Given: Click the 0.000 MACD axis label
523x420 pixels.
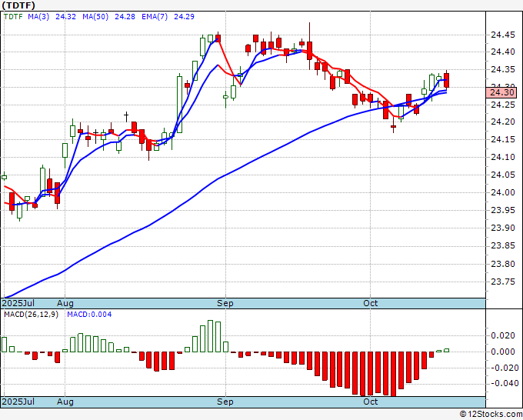Looking at the screenshot, I should point(503,352).
